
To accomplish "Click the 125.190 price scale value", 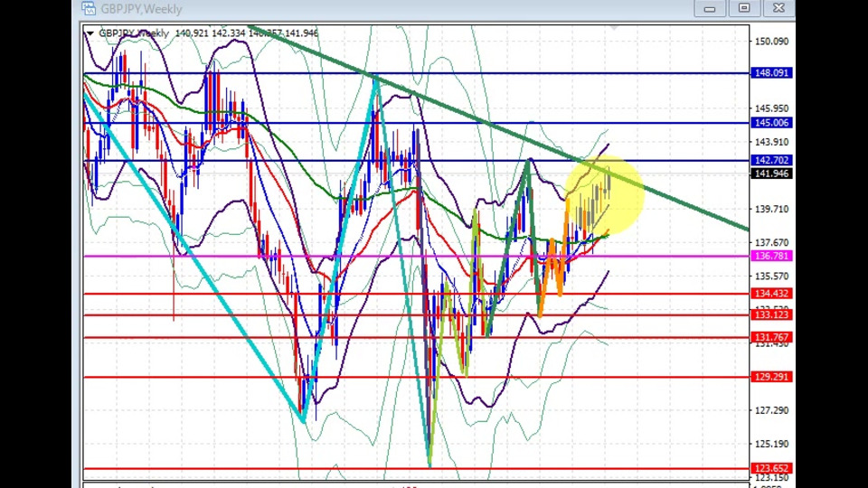I will click(771, 444).
